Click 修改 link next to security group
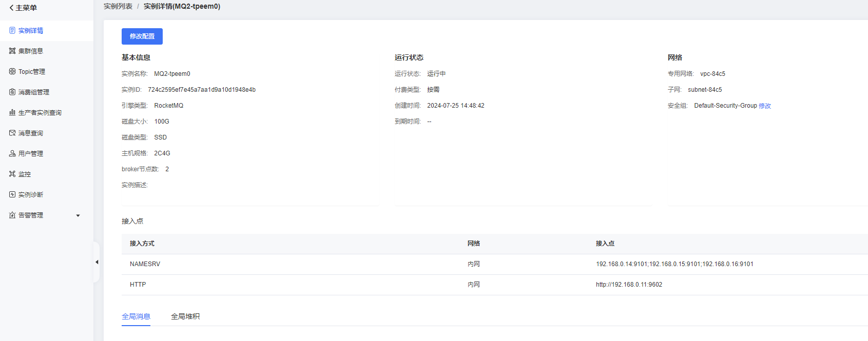 [x=765, y=106]
